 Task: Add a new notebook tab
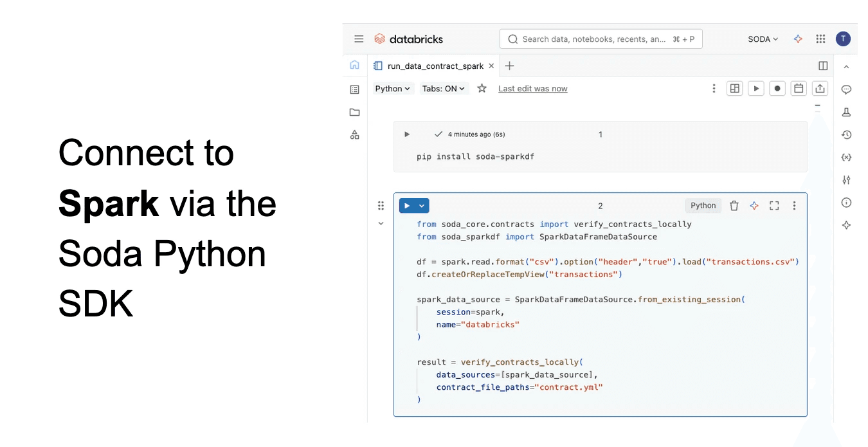[x=509, y=66]
